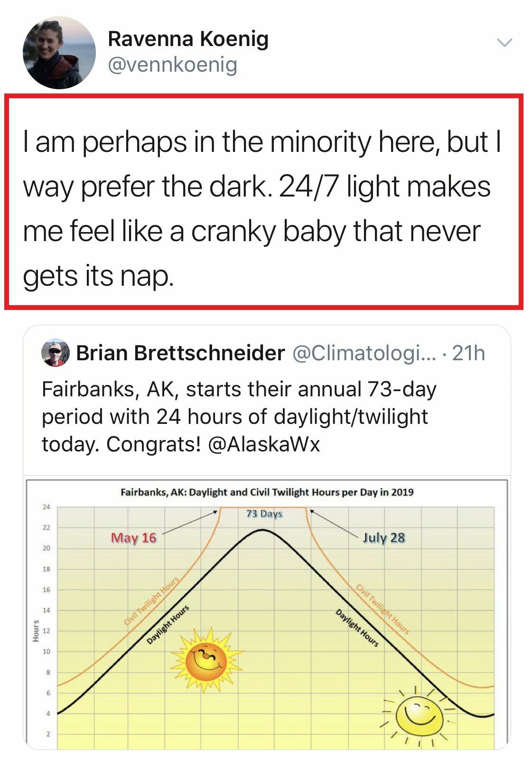Click Brian Brettschneider's small avatar

(56, 353)
